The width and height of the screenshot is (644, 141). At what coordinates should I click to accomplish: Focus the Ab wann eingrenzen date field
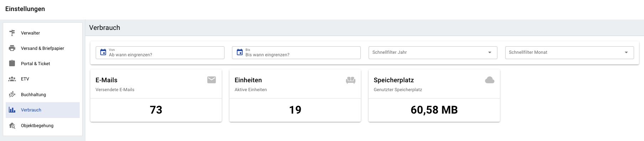[160, 53]
